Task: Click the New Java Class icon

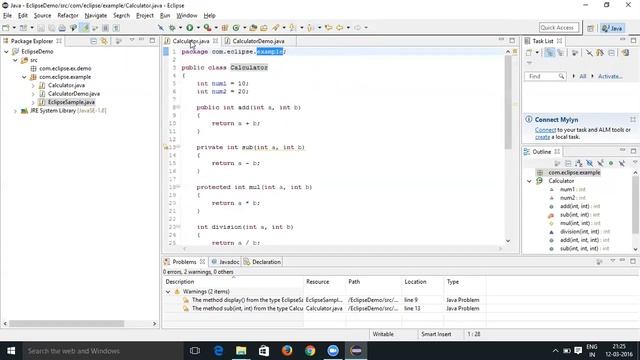Action: 236,28
